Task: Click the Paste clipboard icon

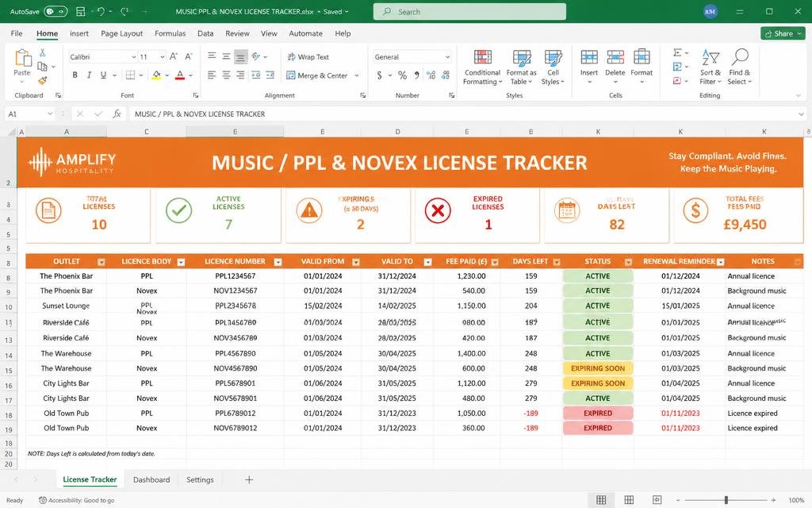Action: (x=22, y=57)
